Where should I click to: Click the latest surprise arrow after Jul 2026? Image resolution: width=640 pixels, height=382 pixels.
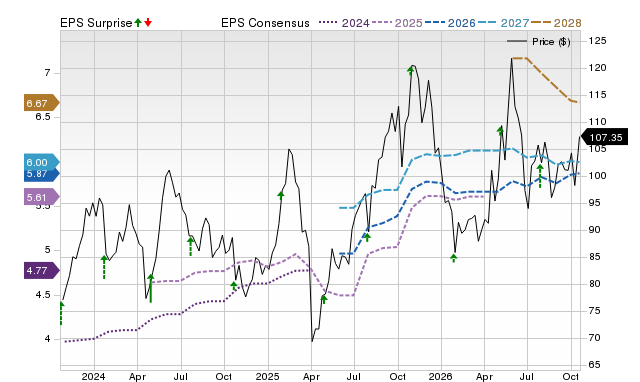(x=540, y=176)
